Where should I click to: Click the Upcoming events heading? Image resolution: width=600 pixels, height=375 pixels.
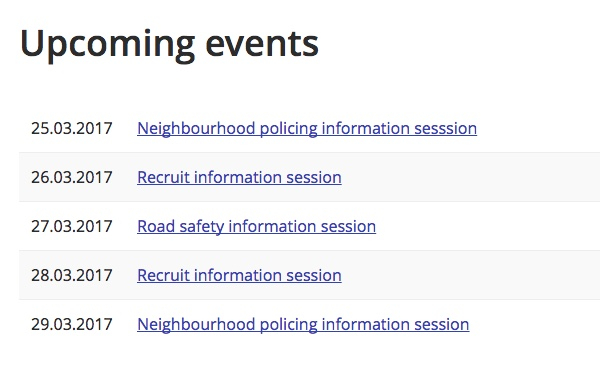tap(169, 45)
